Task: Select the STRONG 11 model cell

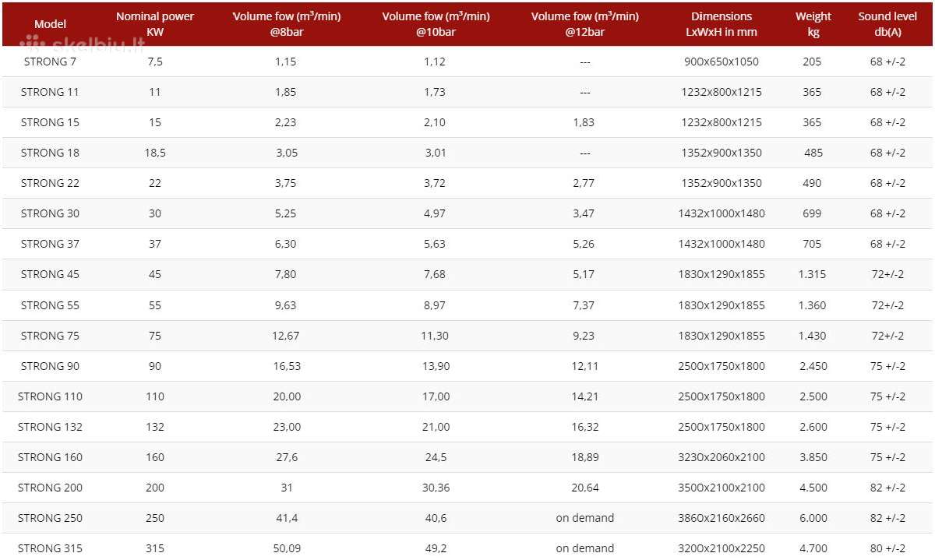Action: [50, 92]
